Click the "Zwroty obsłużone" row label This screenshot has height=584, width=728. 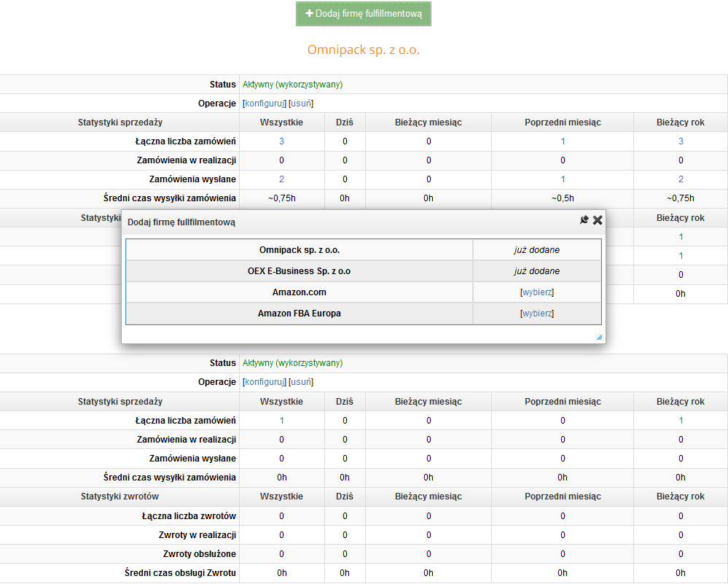200,554
